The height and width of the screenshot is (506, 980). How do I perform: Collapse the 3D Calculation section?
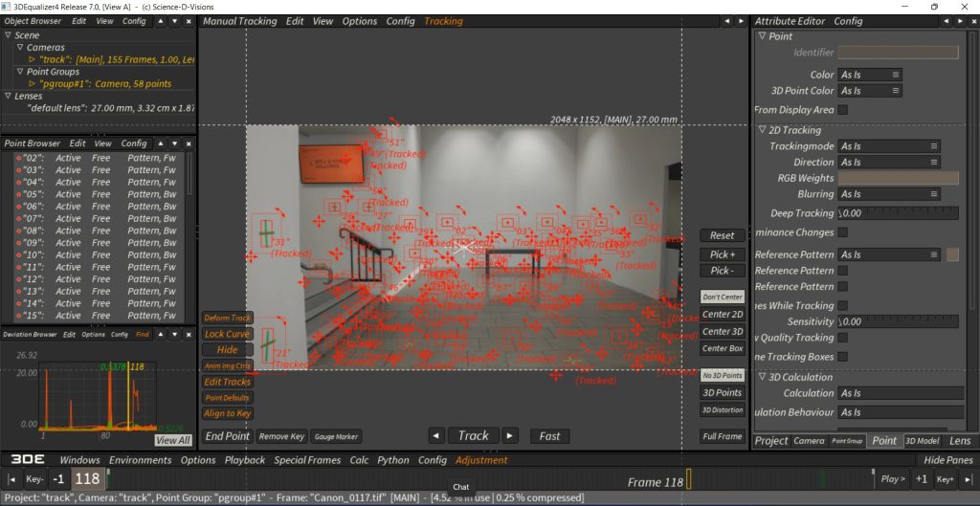tap(762, 377)
